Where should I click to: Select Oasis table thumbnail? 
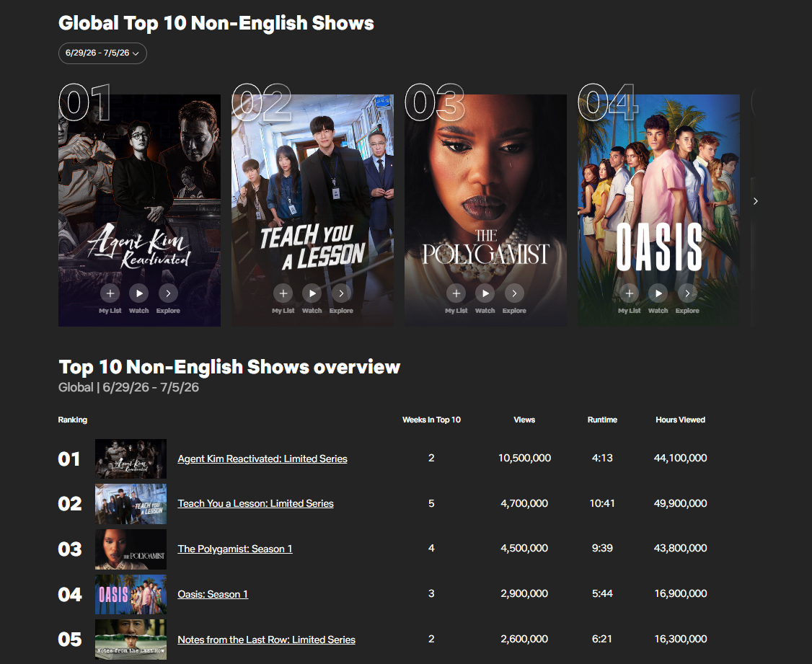(x=131, y=594)
